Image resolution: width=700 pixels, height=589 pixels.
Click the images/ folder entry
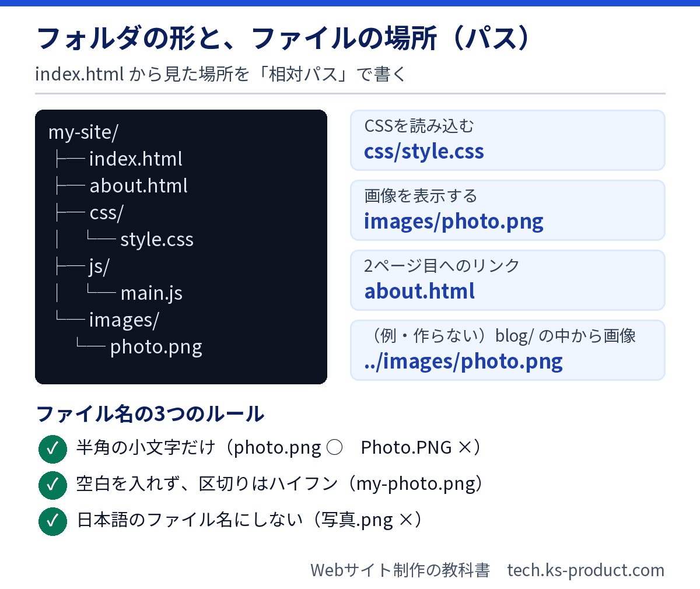pyautogui.click(x=124, y=320)
